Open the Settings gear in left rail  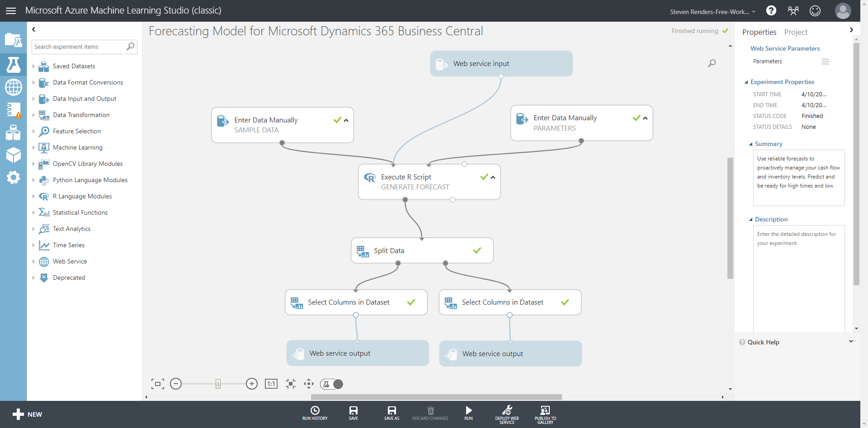click(x=13, y=177)
